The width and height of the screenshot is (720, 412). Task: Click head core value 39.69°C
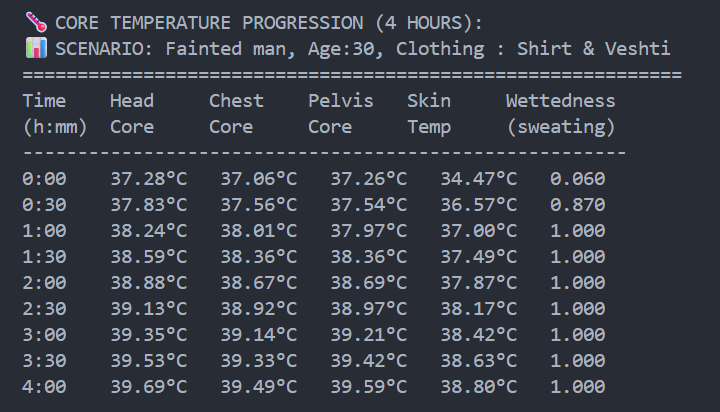148,387
